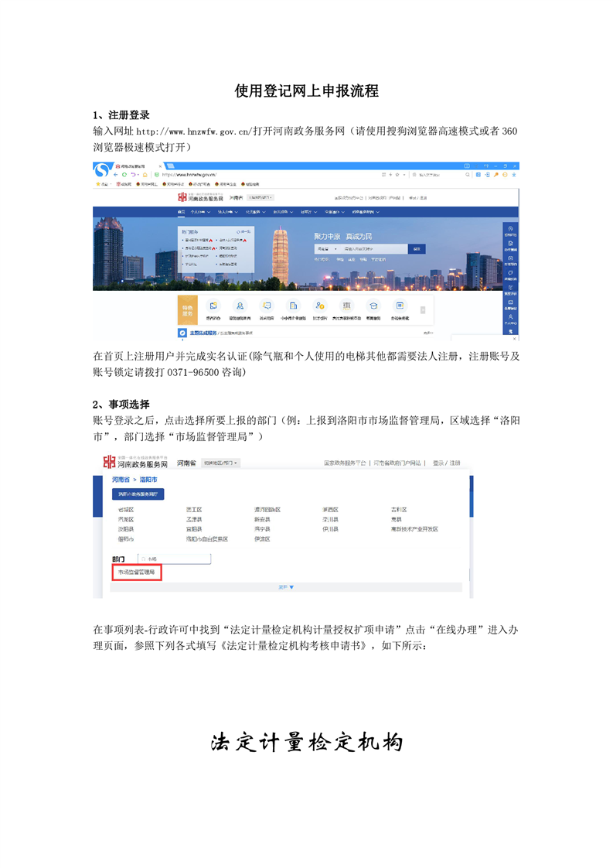Select the 宜阳县 county
This screenshot has height=868, width=613.
click(x=193, y=529)
